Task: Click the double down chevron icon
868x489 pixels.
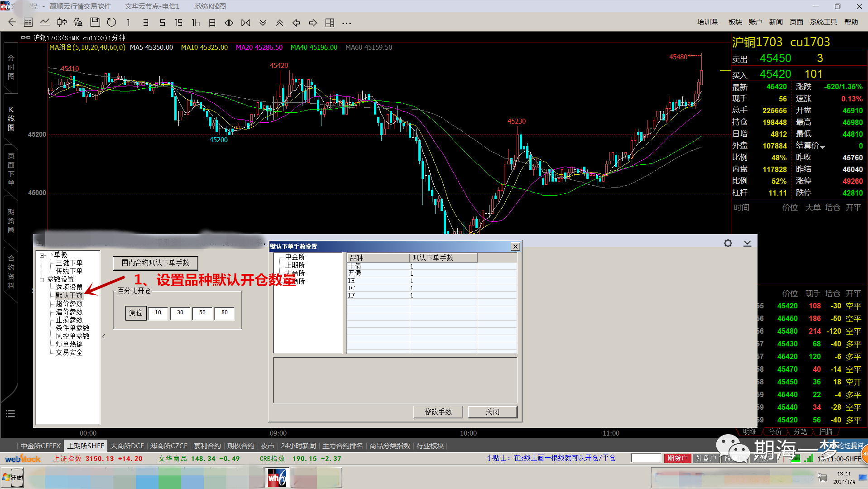Action: point(263,23)
